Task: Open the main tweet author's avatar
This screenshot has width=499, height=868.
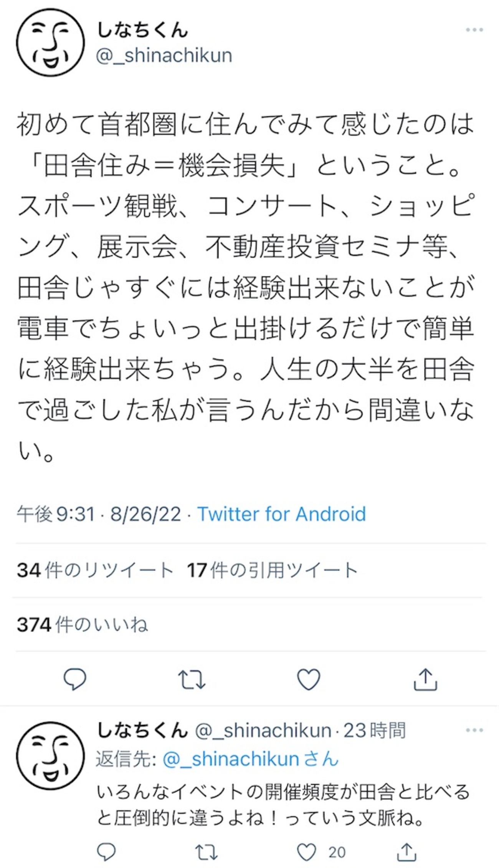Action: point(50,42)
